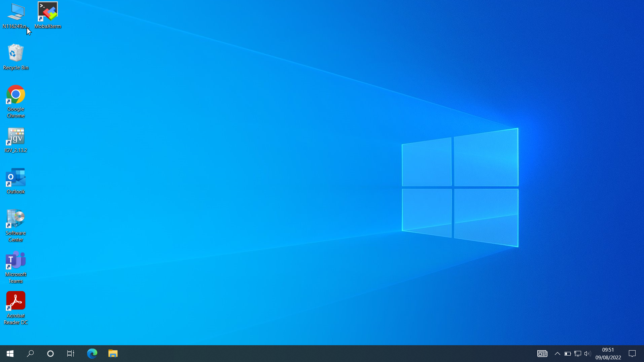
Task: Open the Recycle Bin
Action: coord(15,53)
